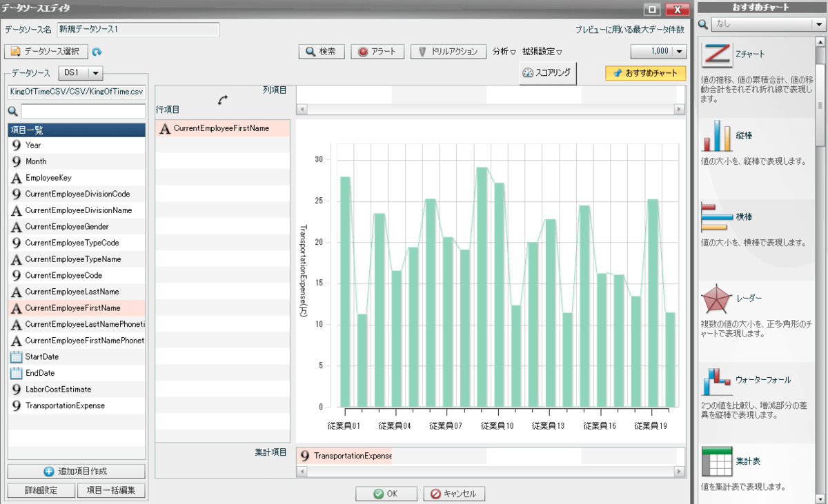Image resolution: width=828 pixels, height=504 pixels.
Task: Click the text icon beside CurrentEmployeeGender
Action: coord(17,227)
